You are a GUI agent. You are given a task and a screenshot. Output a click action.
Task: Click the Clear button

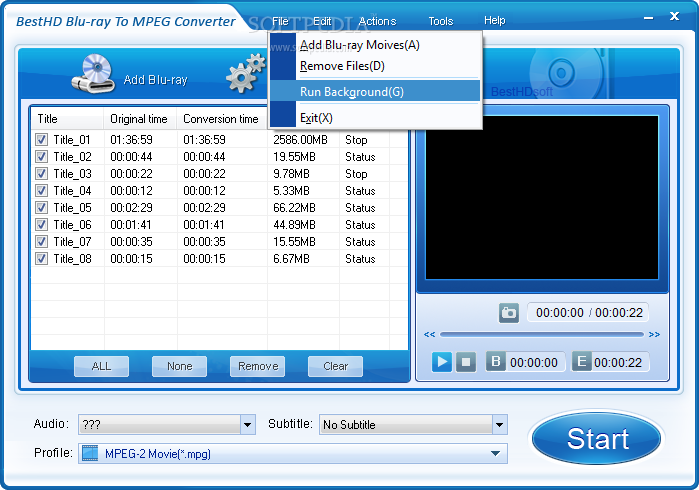[x=335, y=366]
